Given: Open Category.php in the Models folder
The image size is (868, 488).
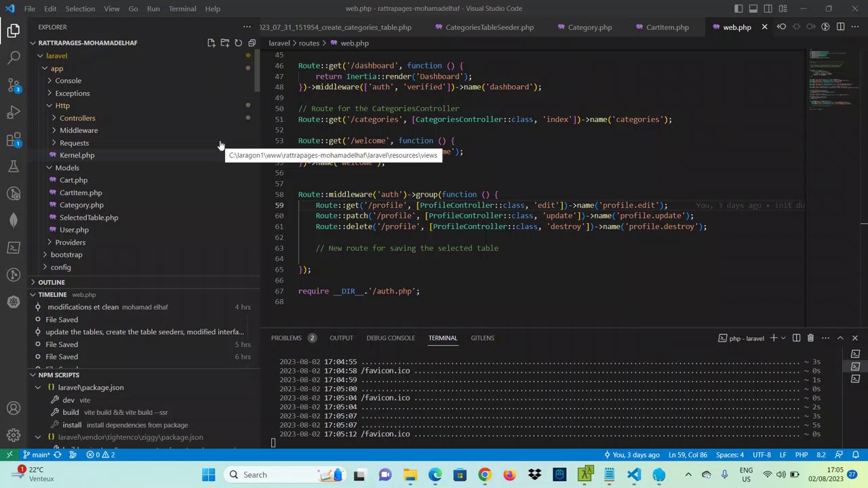Looking at the screenshot, I should click(x=81, y=205).
